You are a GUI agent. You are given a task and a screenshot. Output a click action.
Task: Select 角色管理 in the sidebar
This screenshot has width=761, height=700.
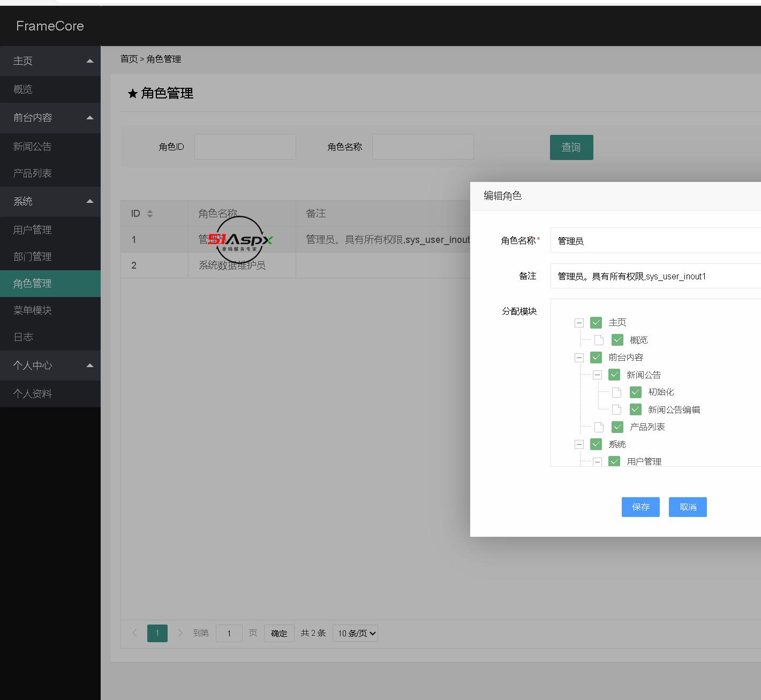point(50,283)
